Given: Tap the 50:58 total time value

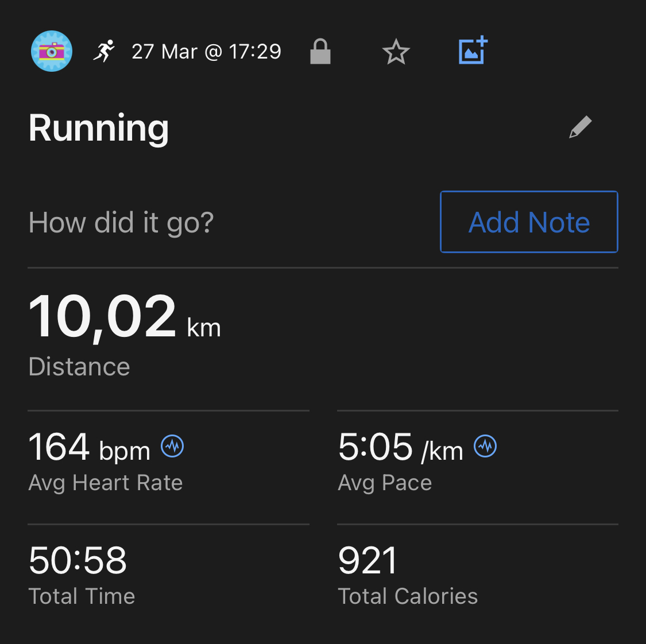Looking at the screenshot, I should pyautogui.click(x=78, y=560).
